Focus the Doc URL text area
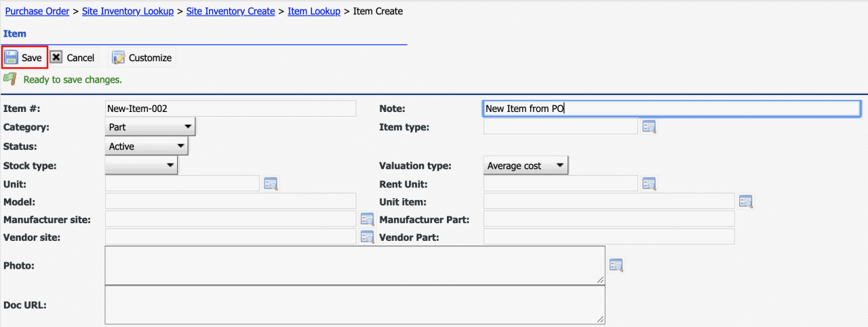Viewport: 868px width, 327px height. click(354, 305)
